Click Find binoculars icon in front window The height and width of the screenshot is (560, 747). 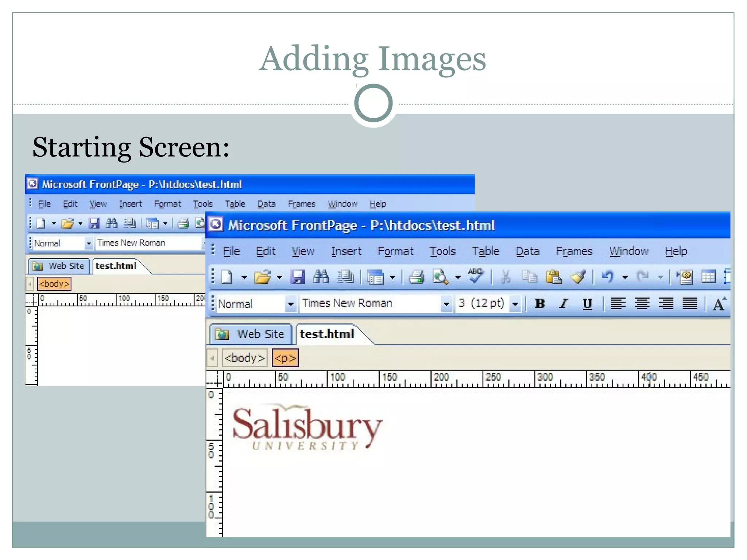(321, 277)
